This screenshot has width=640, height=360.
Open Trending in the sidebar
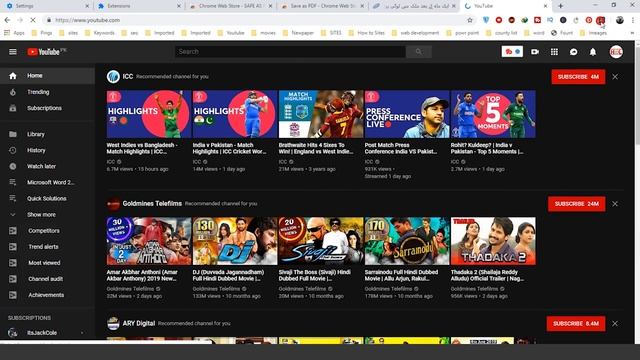47,92
